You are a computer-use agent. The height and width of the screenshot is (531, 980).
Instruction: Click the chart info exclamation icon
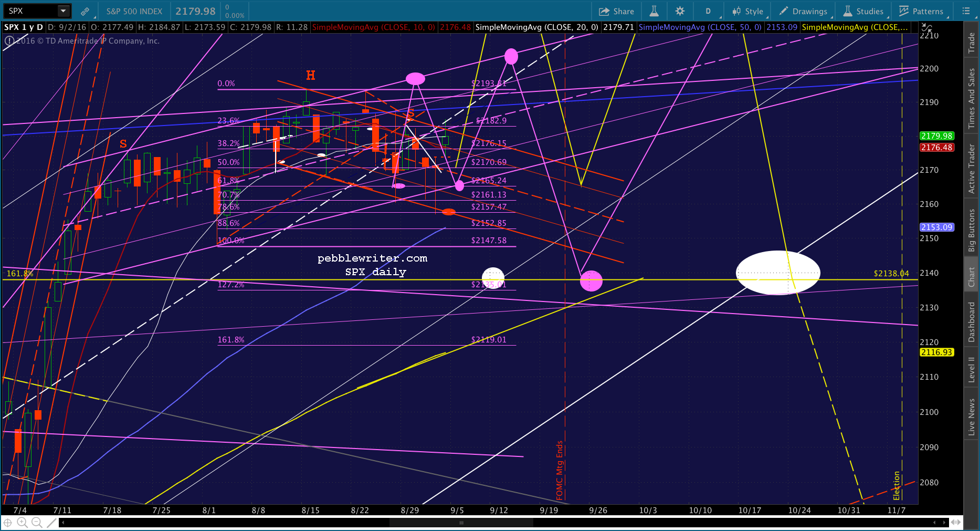[x=9, y=40]
